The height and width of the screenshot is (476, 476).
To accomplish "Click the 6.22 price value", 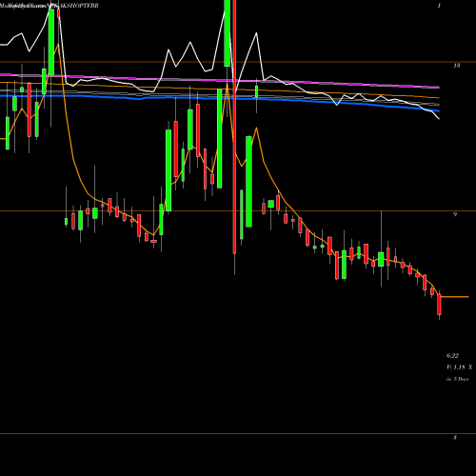I will pyautogui.click(x=452, y=356).
